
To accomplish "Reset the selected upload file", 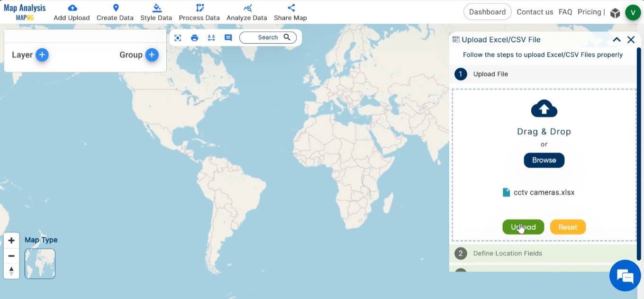I will (x=568, y=227).
